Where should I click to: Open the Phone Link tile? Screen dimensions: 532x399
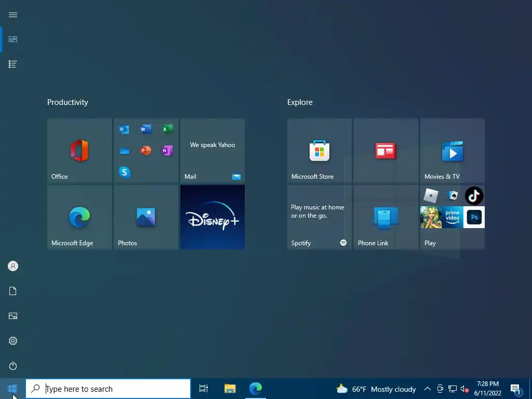click(386, 217)
